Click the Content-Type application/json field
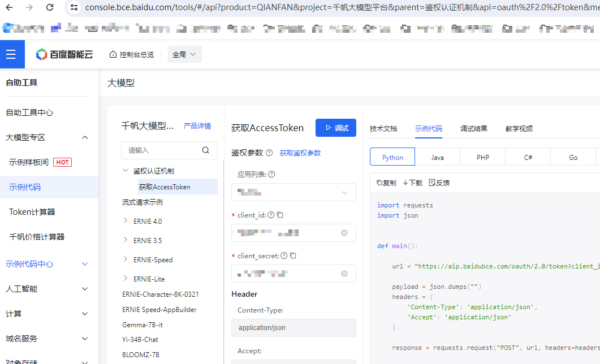This screenshot has height=364, width=600. click(x=293, y=328)
